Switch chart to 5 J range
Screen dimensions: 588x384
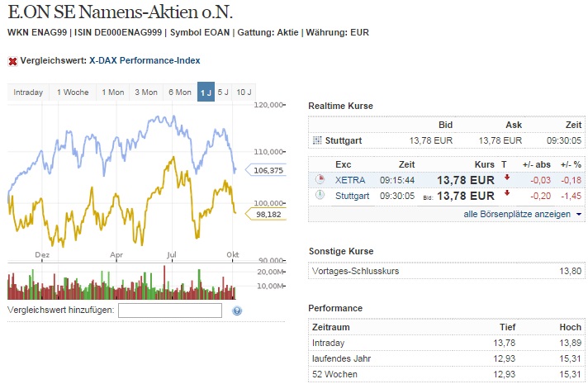[223, 92]
